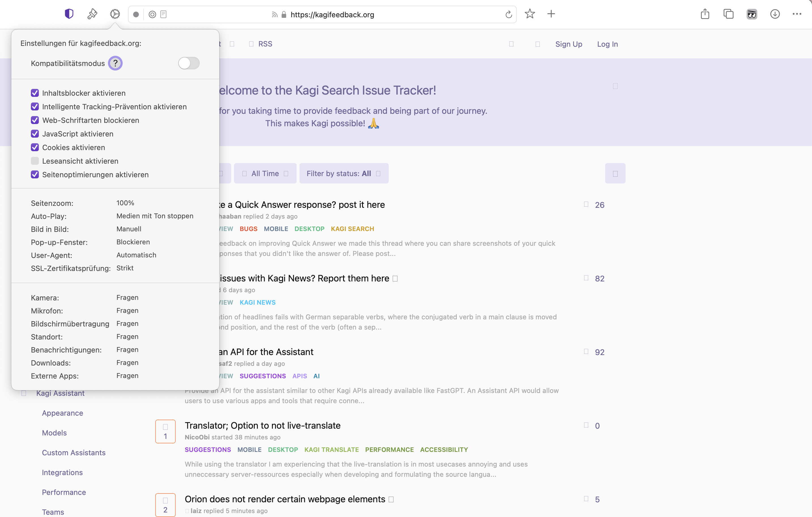Check Leseansicht aktivieren

click(x=35, y=161)
